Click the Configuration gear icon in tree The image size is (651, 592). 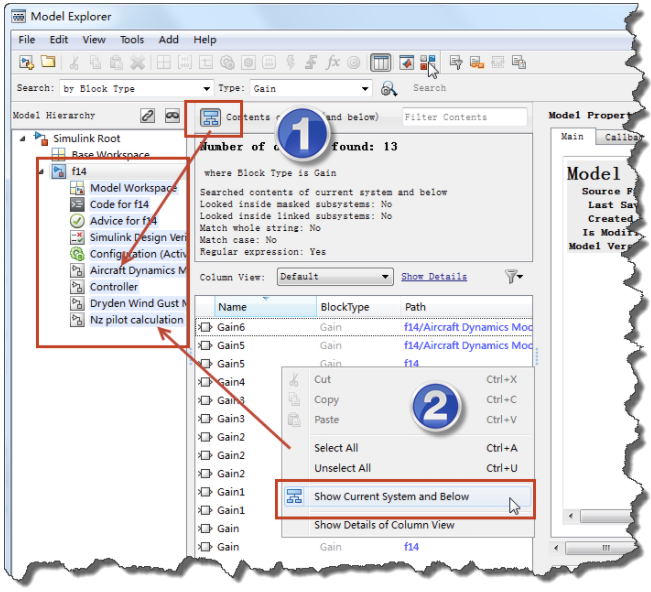click(77, 254)
